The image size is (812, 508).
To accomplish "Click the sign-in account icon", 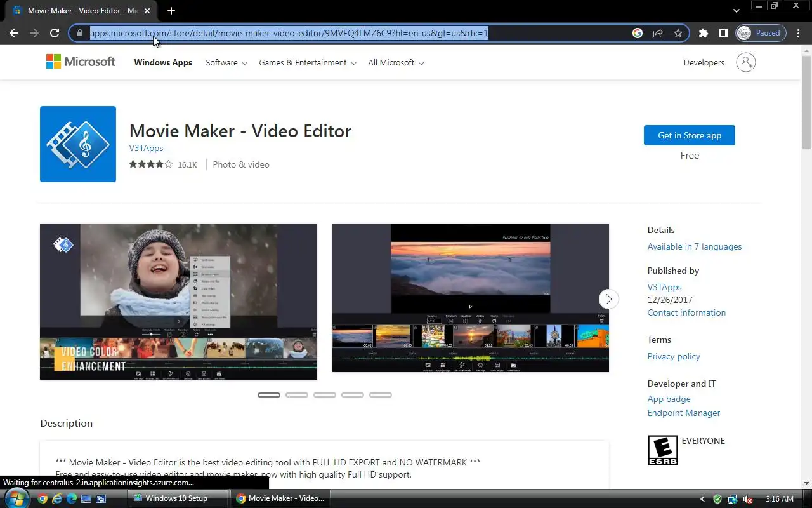I will [x=746, y=62].
